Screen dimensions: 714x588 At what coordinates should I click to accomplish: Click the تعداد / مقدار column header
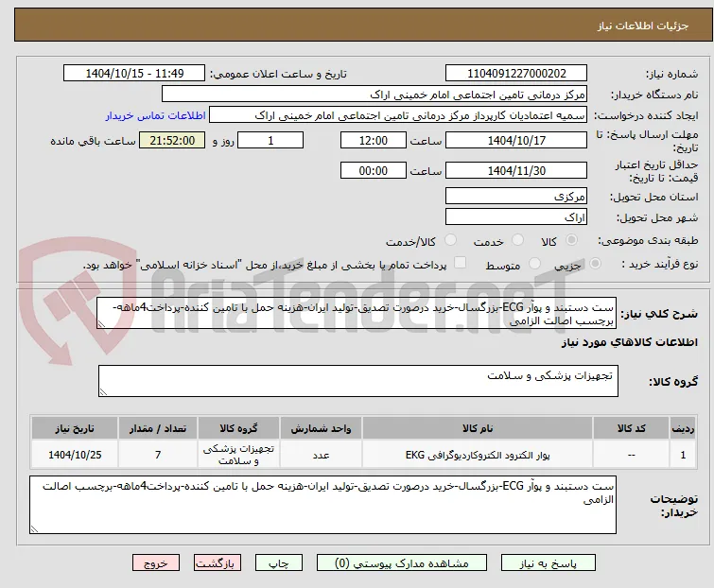(158, 428)
